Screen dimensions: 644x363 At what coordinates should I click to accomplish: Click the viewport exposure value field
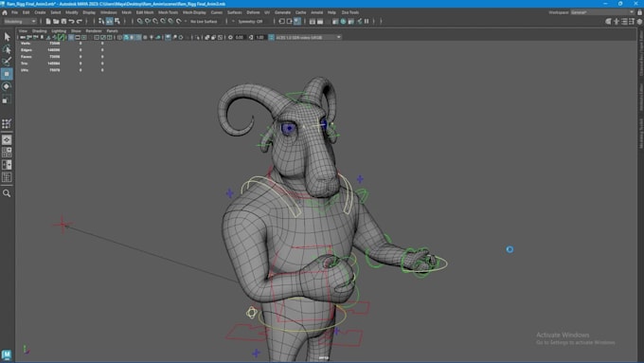pyautogui.click(x=240, y=37)
